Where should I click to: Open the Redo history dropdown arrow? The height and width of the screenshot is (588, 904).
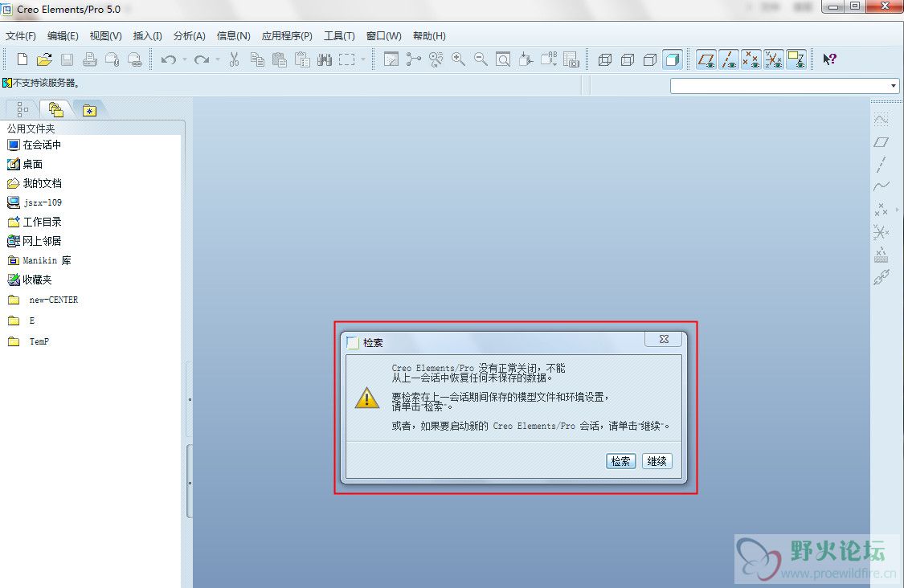tap(218, 59)
